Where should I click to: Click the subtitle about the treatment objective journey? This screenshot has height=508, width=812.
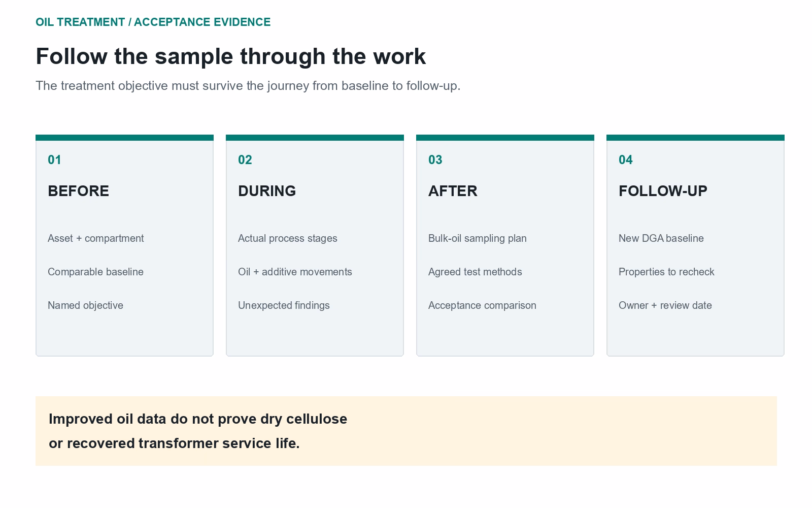[x=248, y=85]
